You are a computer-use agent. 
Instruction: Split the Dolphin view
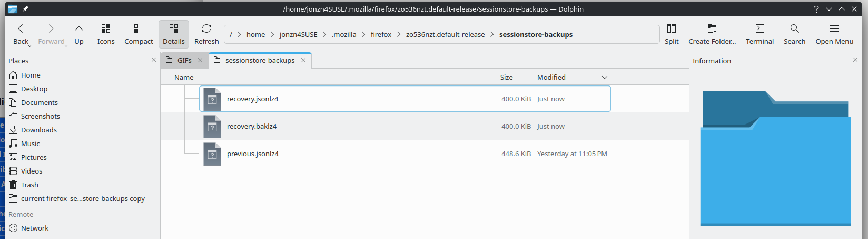(x=672, y=34)
